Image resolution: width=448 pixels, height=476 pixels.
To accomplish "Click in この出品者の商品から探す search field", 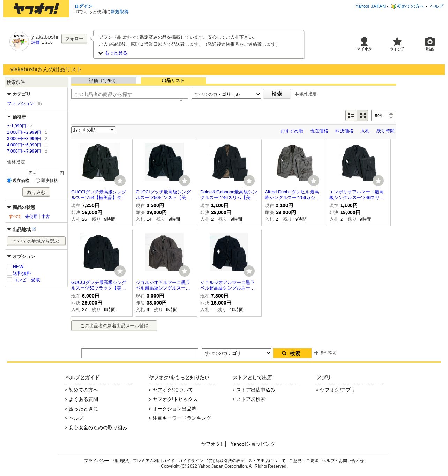I will click(129, 94).
